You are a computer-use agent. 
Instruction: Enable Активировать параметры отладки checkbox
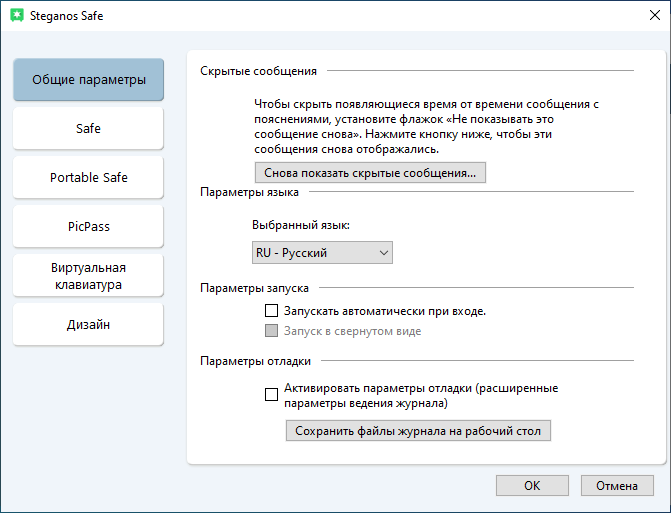pos(272,395)
